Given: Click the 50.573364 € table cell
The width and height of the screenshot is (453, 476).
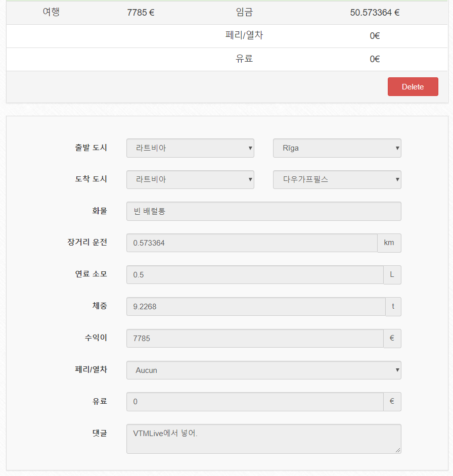Looking at the screenshot, I should pyautogui.click(x=375, y=13).
